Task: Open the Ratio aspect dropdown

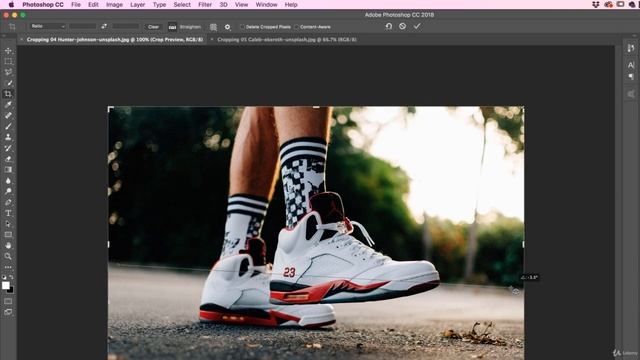Action: click(x=48, y=27)
